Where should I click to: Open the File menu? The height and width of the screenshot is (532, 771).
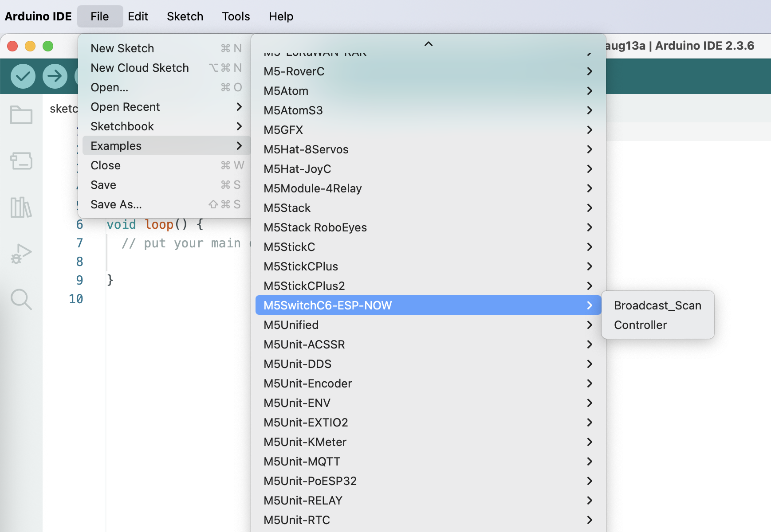pos(100,16)
